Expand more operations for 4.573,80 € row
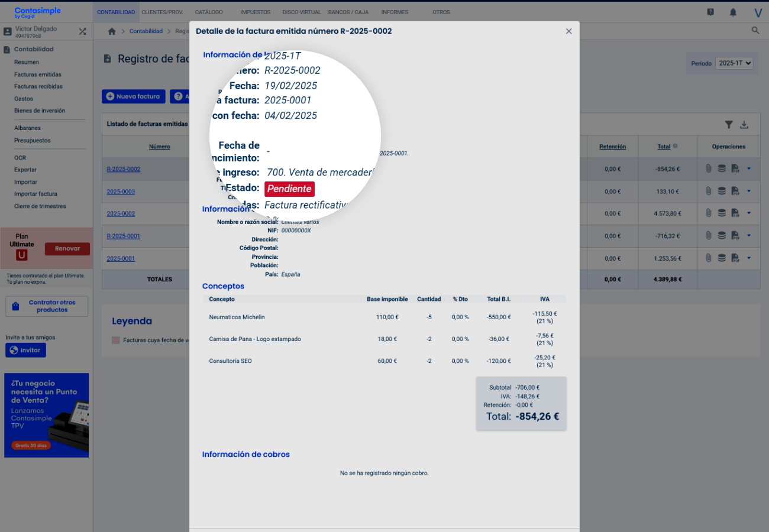The image size is (769, 532). pyautogui.click(x=749, y=213)
